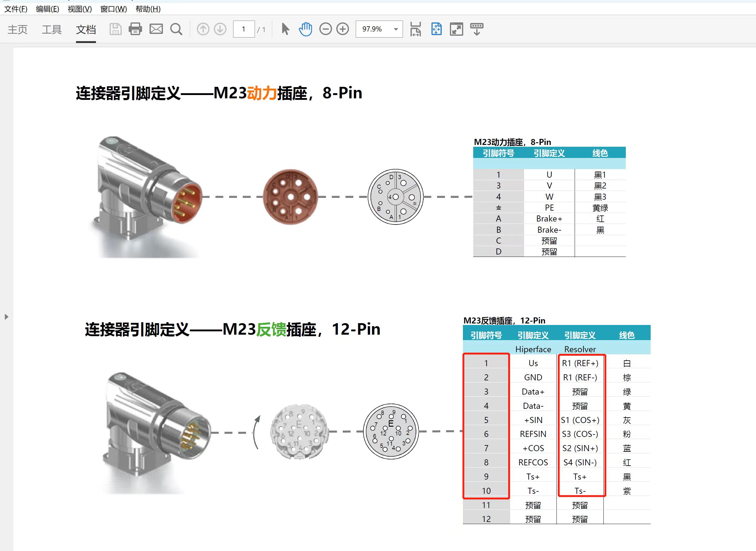The image size is (756, 551).
Task: Click the 窗口(W) menu
Action: point(114,9)
